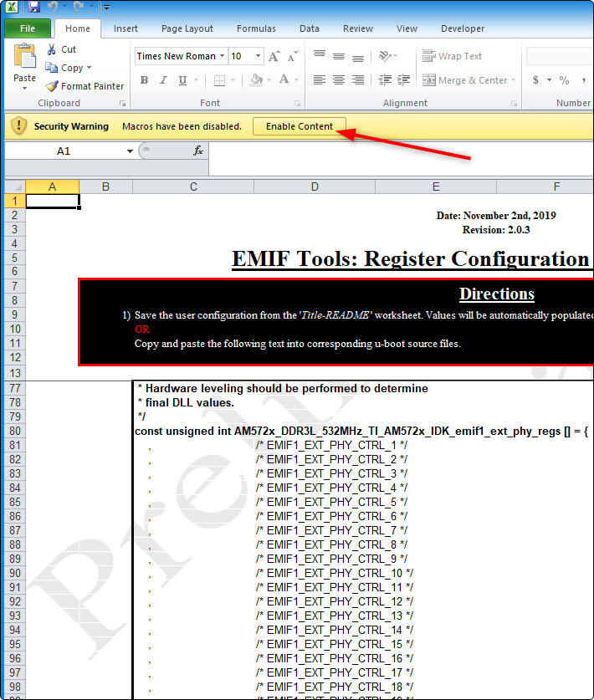
Task: Switch to the View tab
Action: pyautogui.click(x=407, y=28)
